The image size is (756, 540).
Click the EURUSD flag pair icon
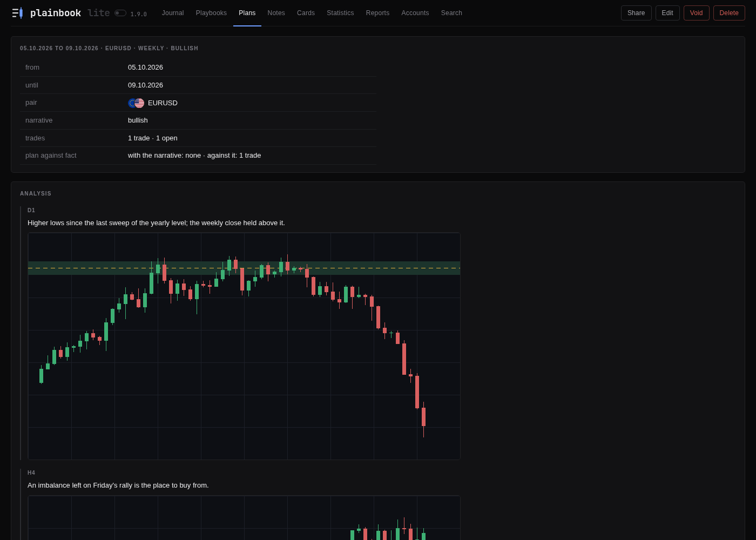pyautogui.click(x=136, y=103)
